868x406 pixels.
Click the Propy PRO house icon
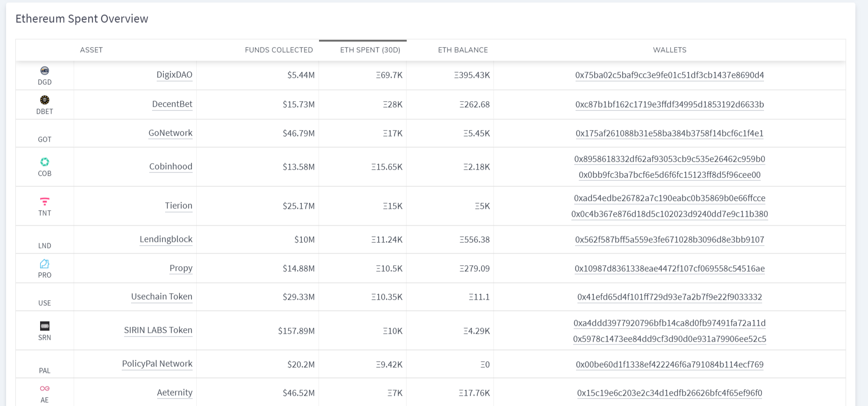(x=45, y=263)
